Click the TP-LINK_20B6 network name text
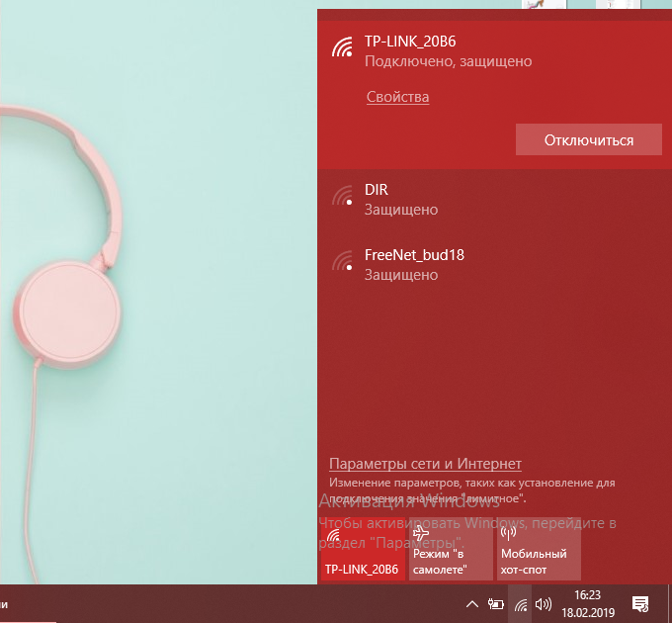This screenshot has height=623, width=672. (x=410, y=42)
